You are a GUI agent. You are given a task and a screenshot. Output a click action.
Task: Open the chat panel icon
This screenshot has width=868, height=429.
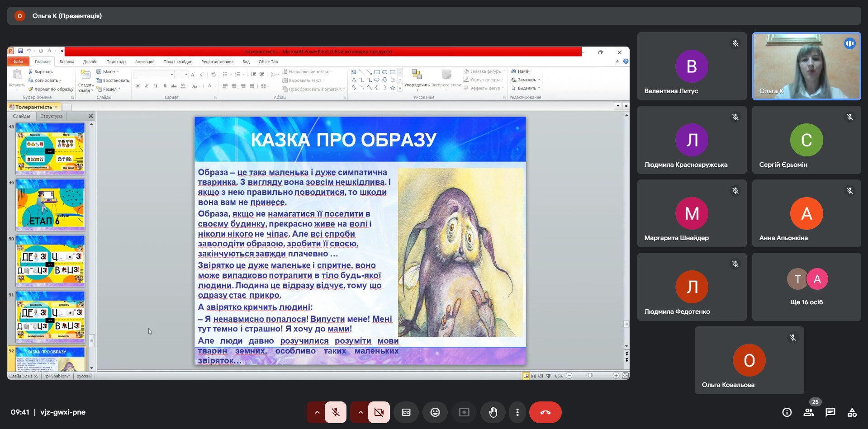[x=830, y=412]
